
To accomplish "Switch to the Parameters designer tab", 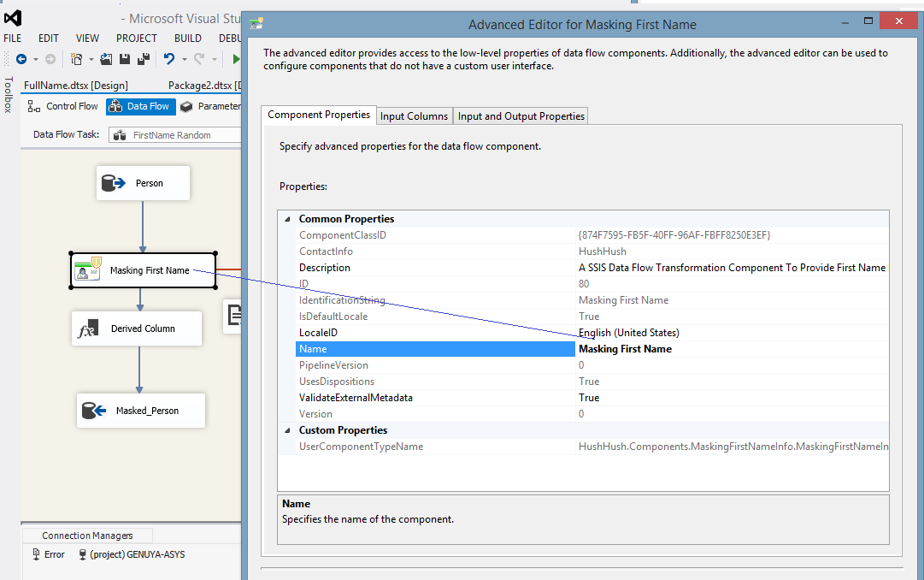I will pyautogui.click(x=211, y=106).
